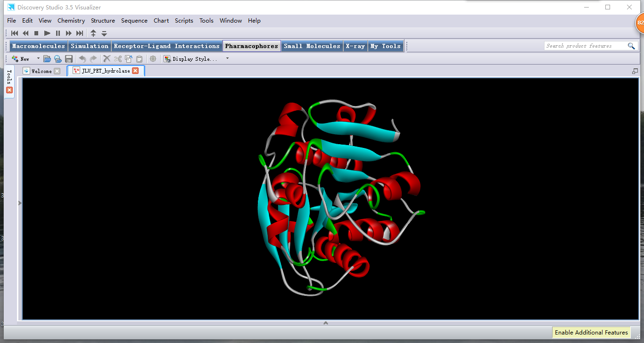Save the file with the floppy disk icon
Viewport: 644px width, 343px height.
[x=69, y=59]
